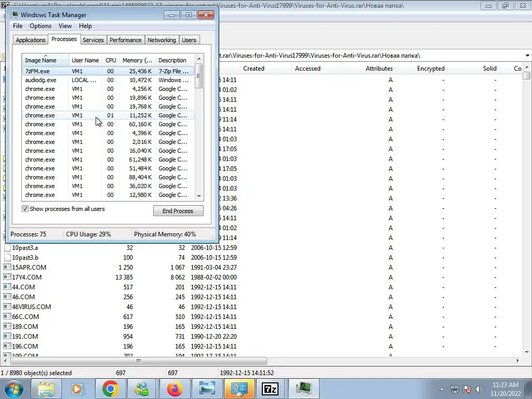Switch to the Performance tab
Viewport: 532px width, 399px height.
pyautogui.click(x=125, y=40)
